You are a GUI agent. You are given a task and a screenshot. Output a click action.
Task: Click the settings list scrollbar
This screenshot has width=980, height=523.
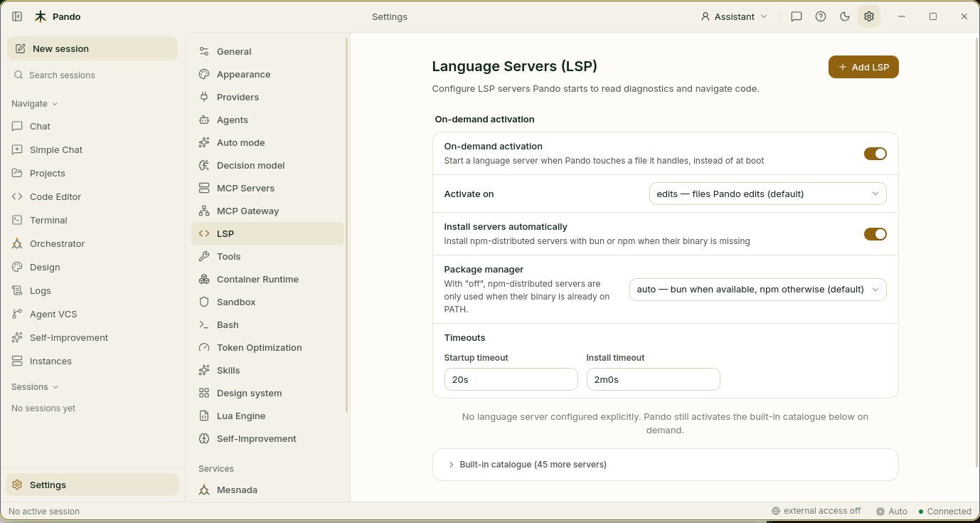point(347,225)
